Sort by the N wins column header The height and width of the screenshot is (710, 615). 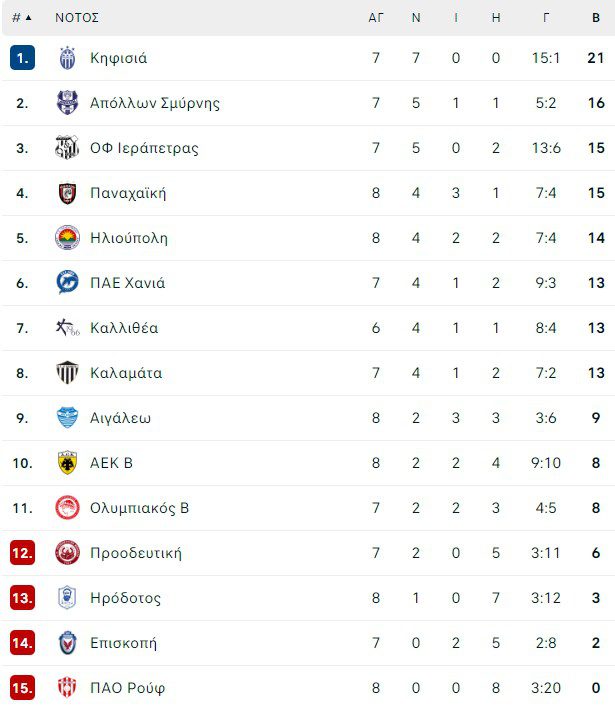[x=416, y=18]
